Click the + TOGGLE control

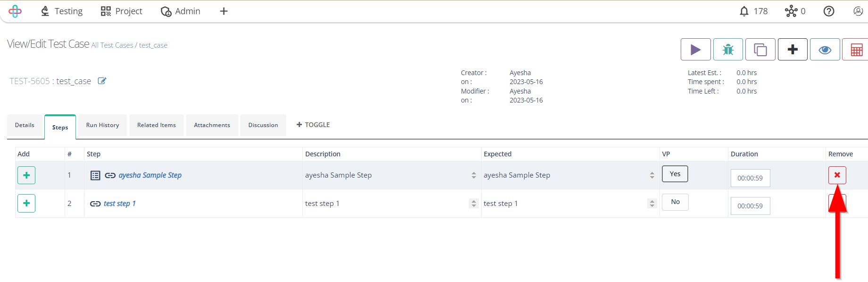pyautogui.click(x=313, y=125)
